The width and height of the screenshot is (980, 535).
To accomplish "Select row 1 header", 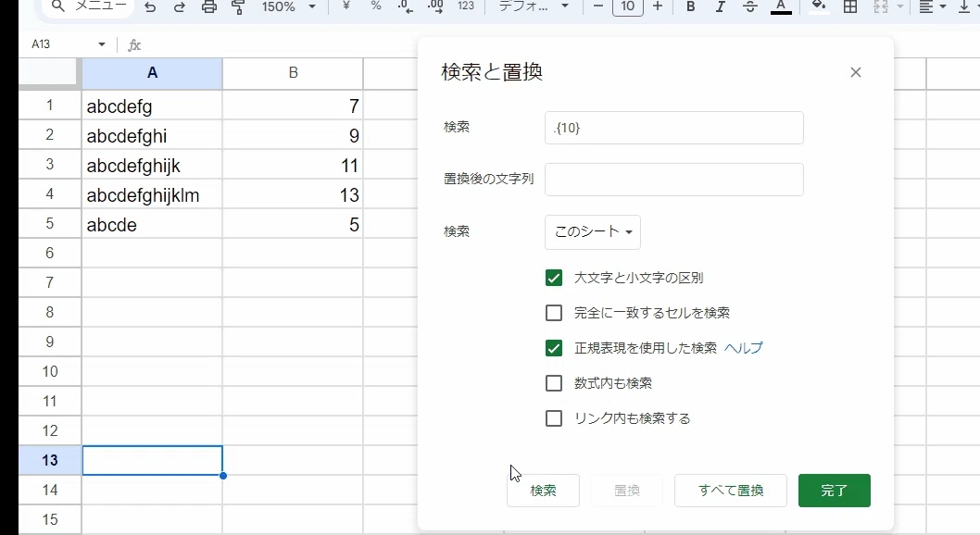I will (x=49, y=105).
